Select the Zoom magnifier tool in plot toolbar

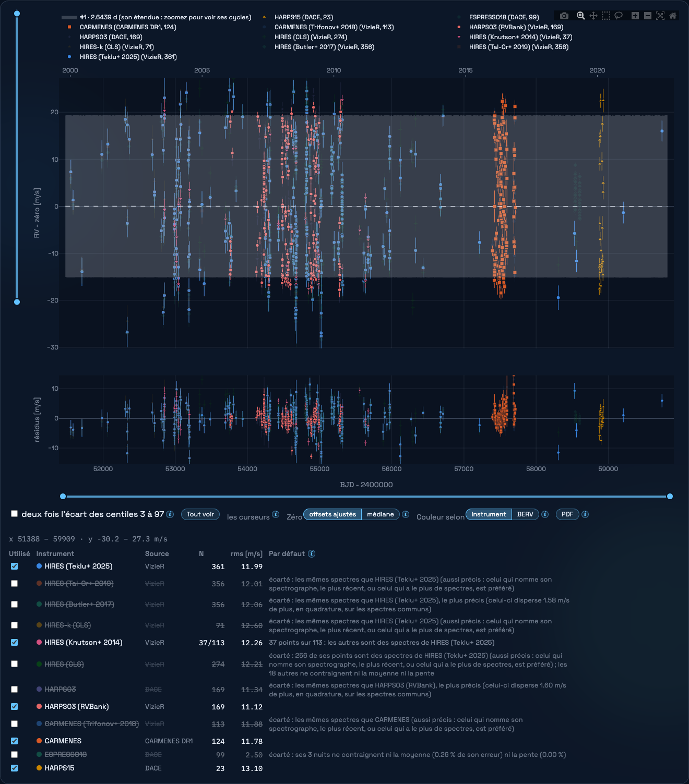click(x=580, y=16)
